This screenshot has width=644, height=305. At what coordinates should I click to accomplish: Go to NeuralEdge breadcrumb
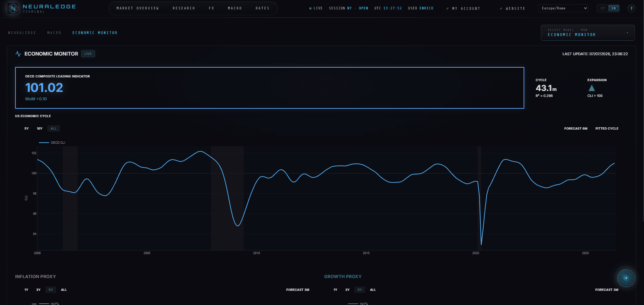tap(22, 33)
